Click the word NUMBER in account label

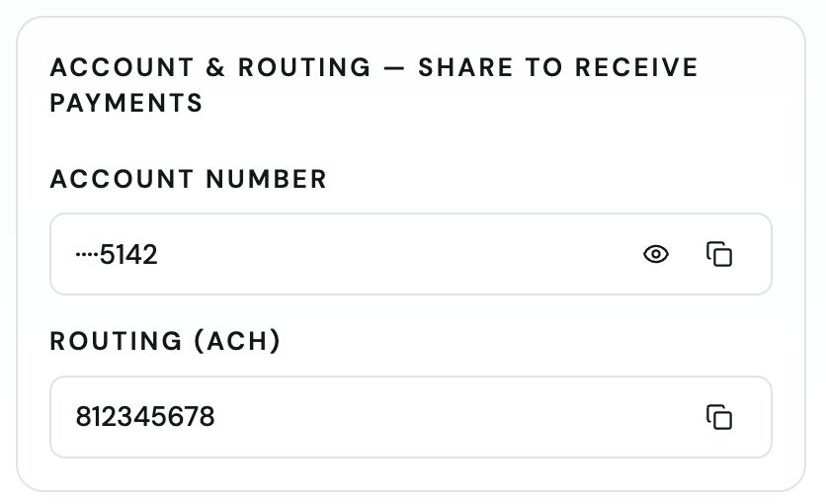pos(266,179)
